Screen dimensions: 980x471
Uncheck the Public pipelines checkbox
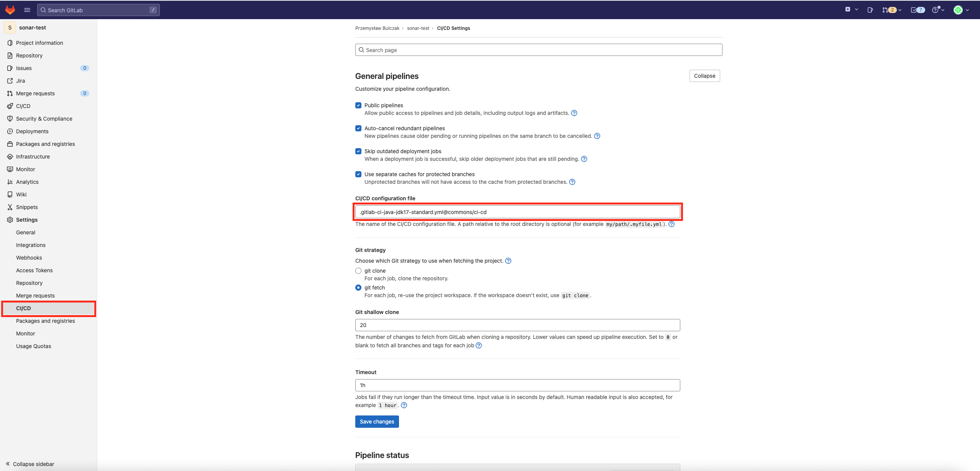[358, 105]
